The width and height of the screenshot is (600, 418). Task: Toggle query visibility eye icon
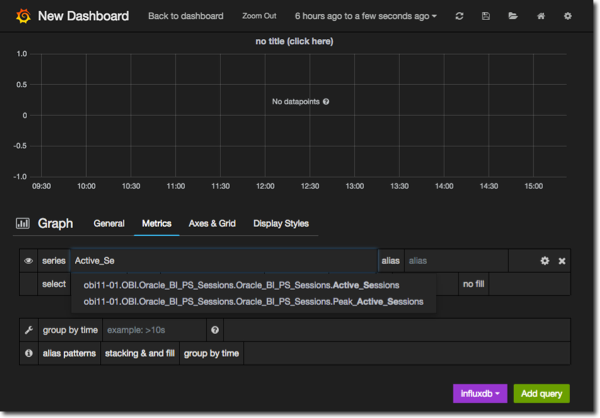[29, 261]
